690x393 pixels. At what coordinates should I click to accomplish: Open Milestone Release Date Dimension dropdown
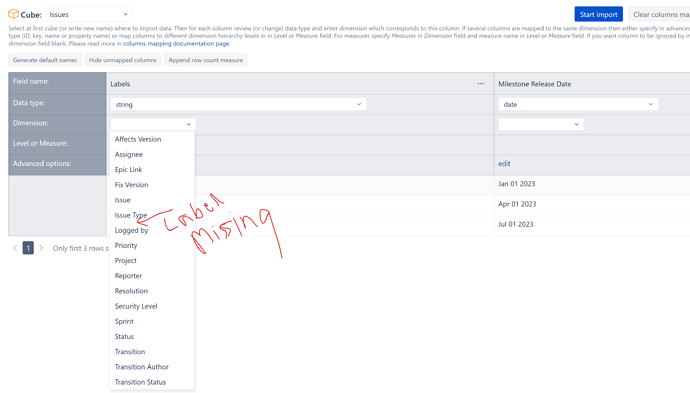point(541,124)
